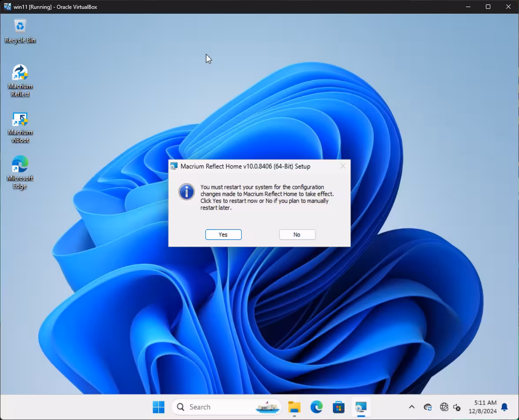
Task: Select the Macrium viBoot desktop shortcut
Action: 20,127
